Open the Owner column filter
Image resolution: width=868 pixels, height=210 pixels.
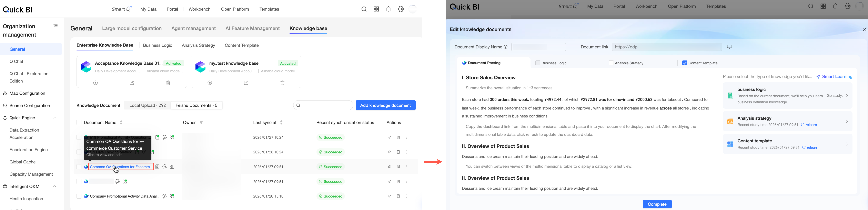201,123
